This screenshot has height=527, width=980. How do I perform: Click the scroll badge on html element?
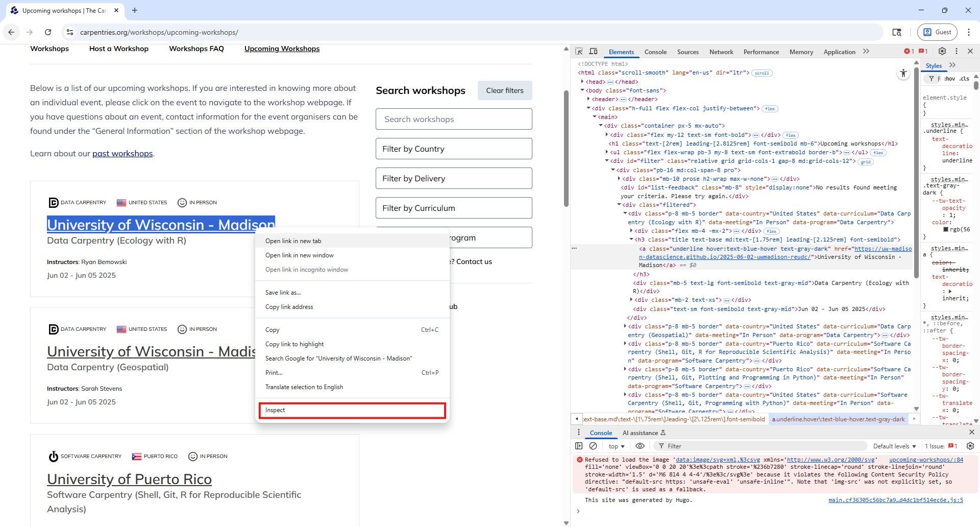click(x=762, y=73)
